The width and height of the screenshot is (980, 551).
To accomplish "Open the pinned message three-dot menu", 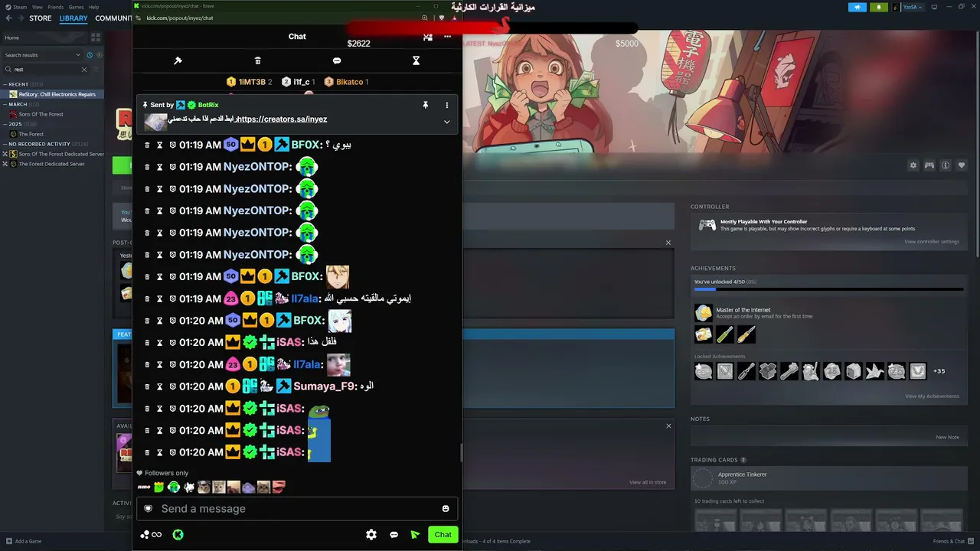I will pyautogui.click(x=447, y=105).
